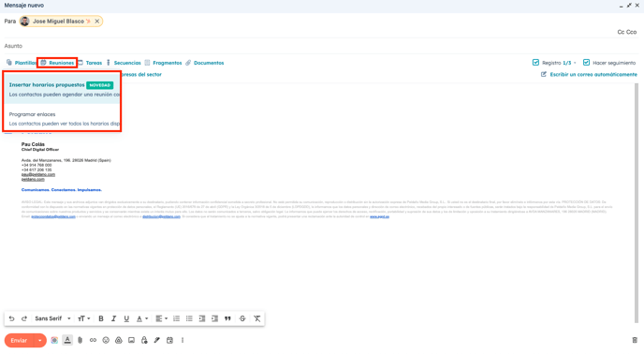Discard draft with trash icon
644x354 pixels.
pyautogui.click(x=635, y=340)
